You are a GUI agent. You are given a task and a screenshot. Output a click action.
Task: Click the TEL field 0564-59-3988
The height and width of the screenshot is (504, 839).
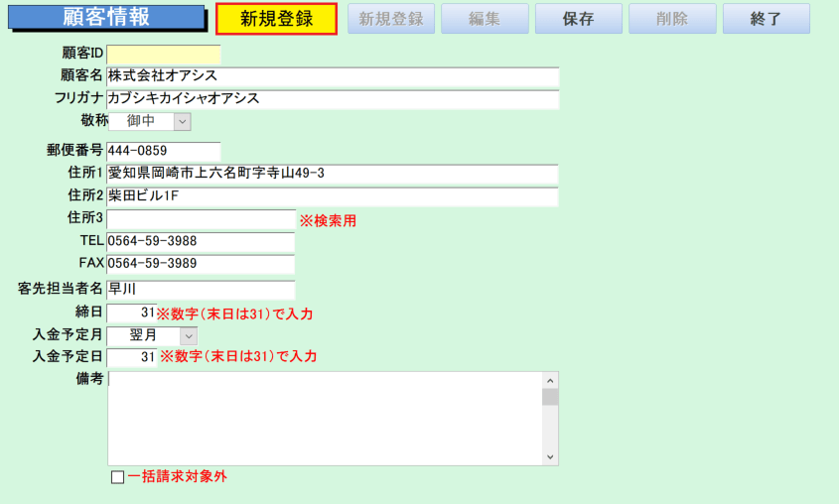click(201, 241)
